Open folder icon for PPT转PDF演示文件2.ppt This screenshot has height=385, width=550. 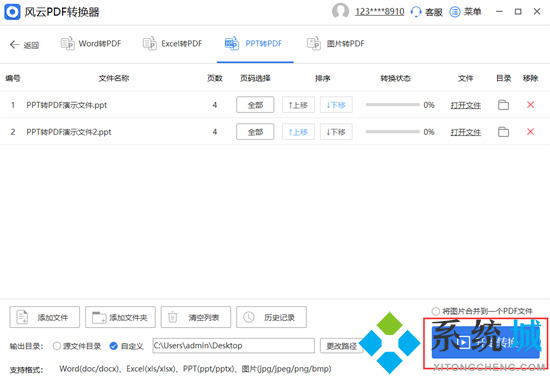pos(503,132)
